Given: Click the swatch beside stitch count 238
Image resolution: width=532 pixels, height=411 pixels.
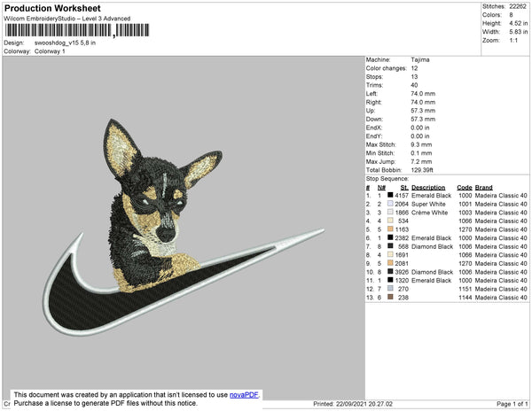Looking at the screenshot, I should (x=390, y=297).
